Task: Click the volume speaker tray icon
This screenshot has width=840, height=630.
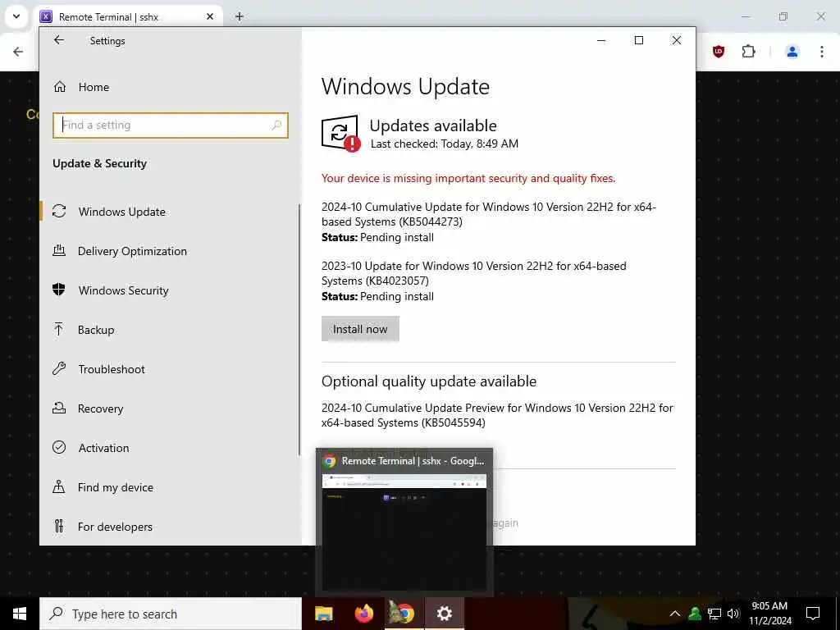Action: [x=733, y=614]
